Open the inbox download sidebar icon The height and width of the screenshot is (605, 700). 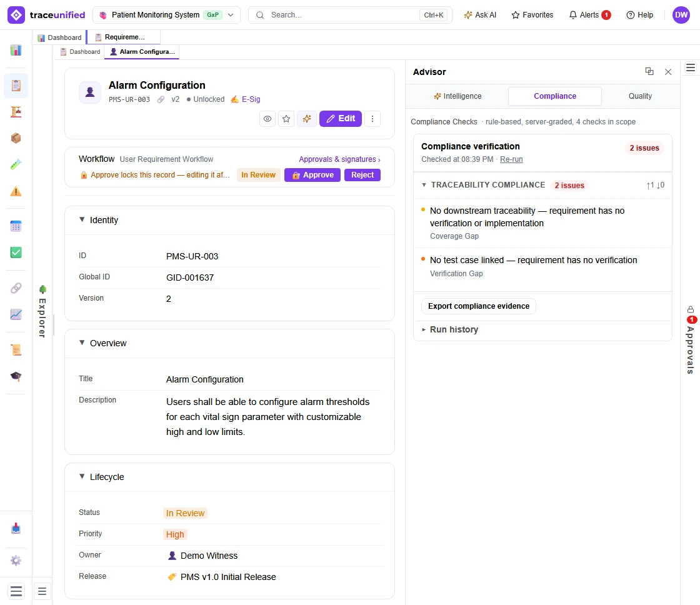pyautogui.click(x=16, y=529)
